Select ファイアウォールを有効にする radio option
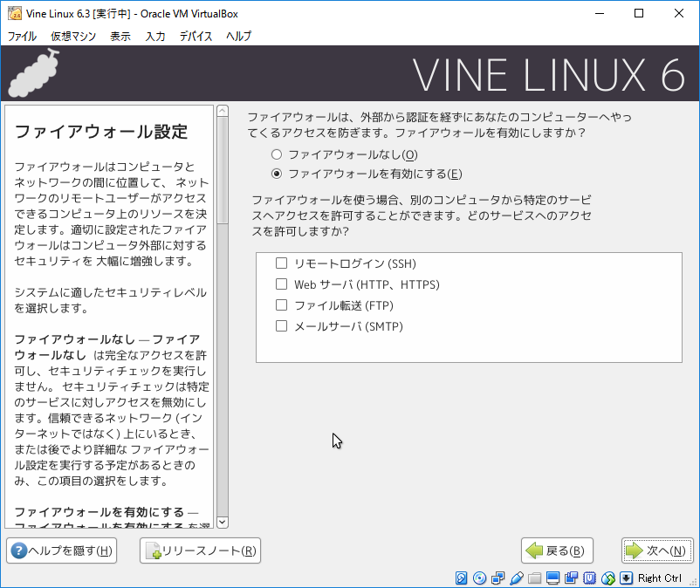Image resolution: width=700 pixels, height=588 pixels. click(x=278, y=174)
